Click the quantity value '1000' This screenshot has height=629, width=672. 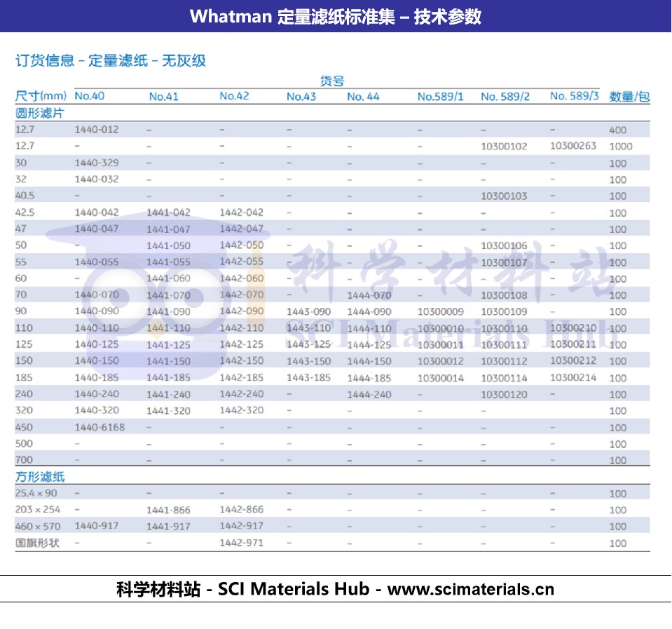tap(621, 147)
